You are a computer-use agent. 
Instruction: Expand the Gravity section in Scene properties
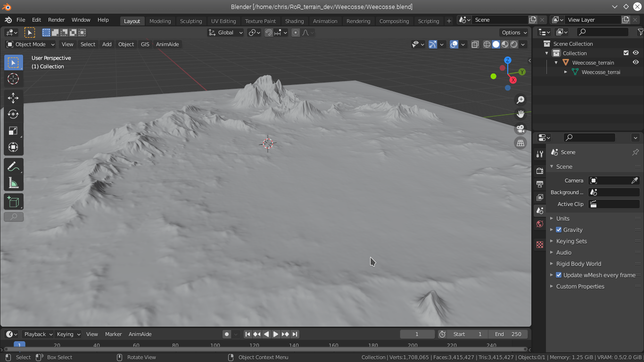[x=552, y=230]
